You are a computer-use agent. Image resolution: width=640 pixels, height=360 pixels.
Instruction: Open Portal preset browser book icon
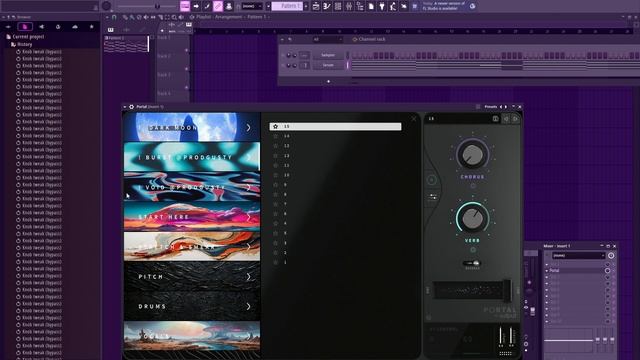point(496,119)
